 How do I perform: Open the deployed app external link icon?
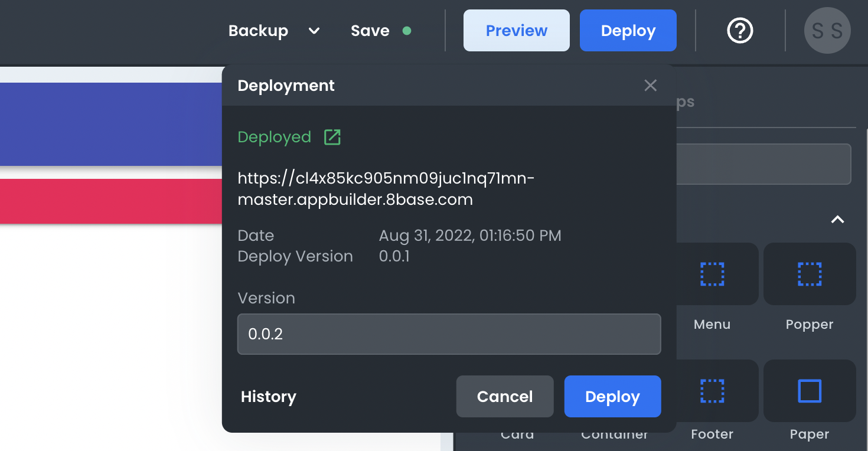[x=332, y=138]
